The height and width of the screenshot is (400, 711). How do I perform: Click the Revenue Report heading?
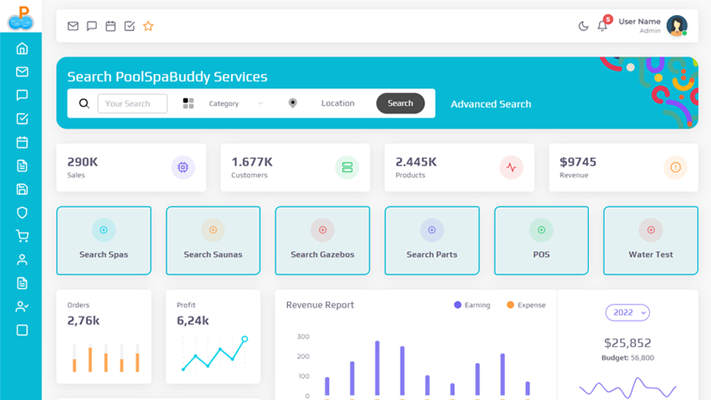(x=320, y=305)
